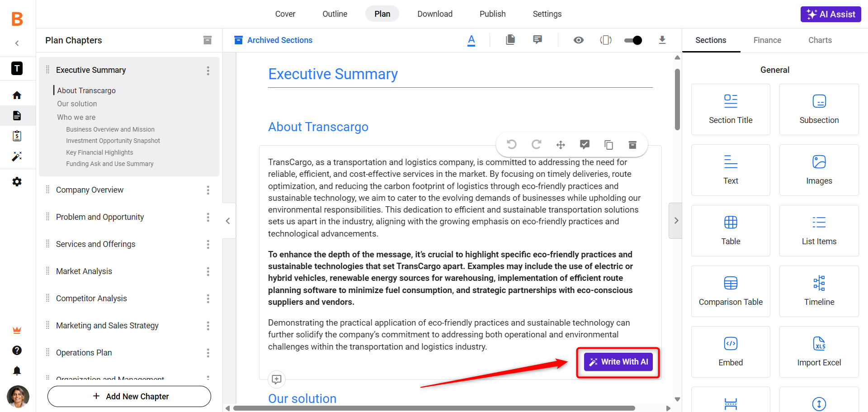Click the Upmetrics B logo

click(17, 19)
